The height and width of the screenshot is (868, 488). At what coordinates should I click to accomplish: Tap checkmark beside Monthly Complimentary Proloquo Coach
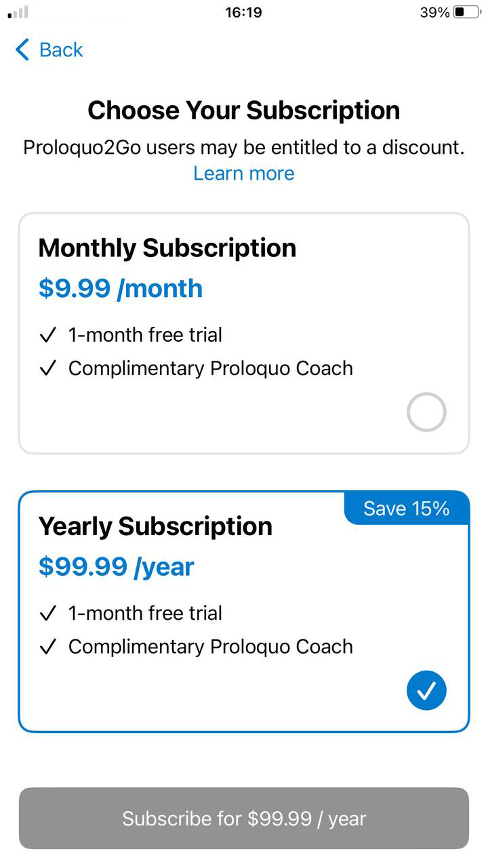tap(47, 368)
